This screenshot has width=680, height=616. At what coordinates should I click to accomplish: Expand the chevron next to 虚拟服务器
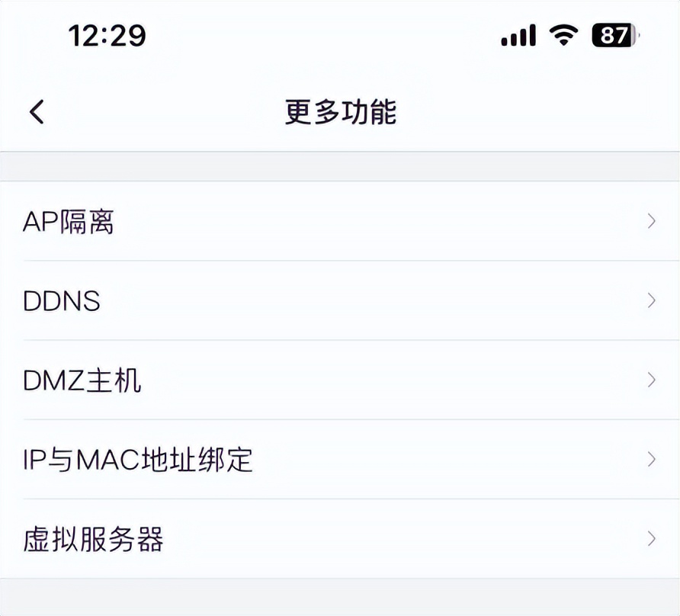point(650,538)
